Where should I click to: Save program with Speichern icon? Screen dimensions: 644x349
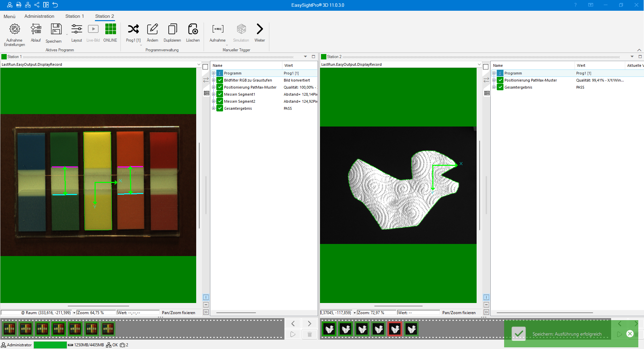pyautogui.click(x=56, y=30)
